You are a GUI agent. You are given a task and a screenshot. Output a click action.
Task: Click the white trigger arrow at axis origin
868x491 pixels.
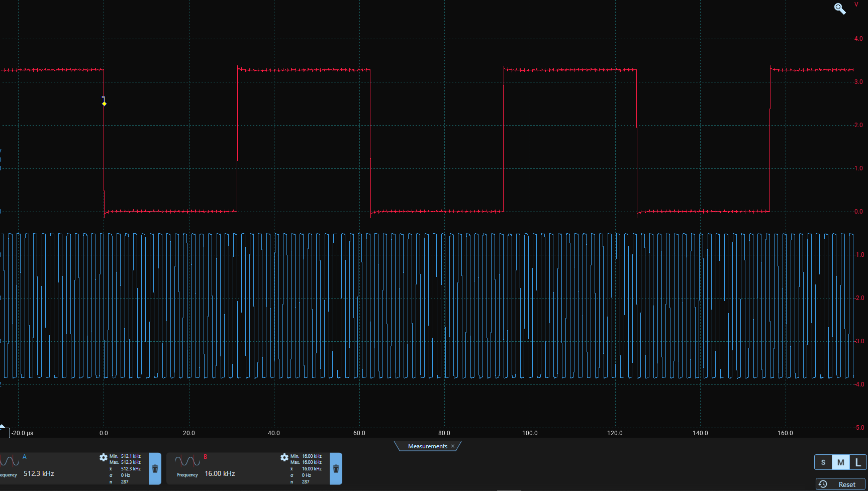[3, 427]
